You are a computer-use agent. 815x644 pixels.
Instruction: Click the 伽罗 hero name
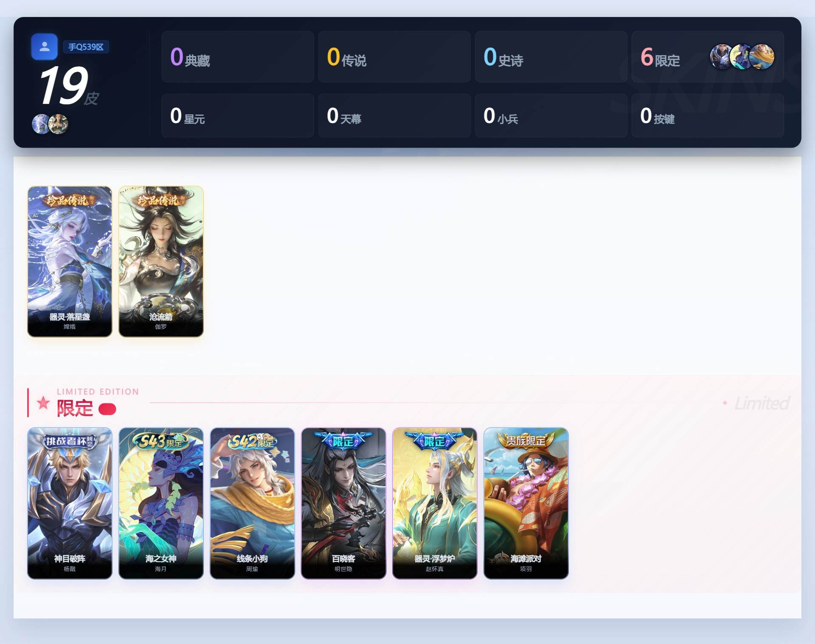(161, 327)
